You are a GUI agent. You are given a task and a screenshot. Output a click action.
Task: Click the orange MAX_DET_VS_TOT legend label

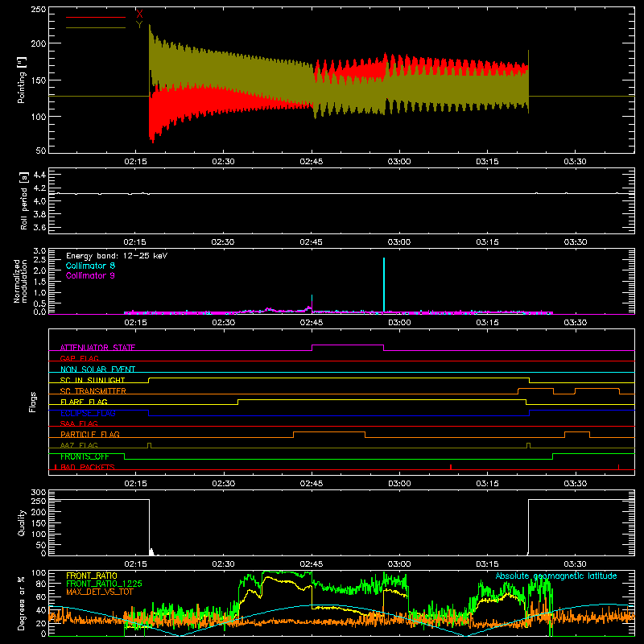[x=98, y=592]
